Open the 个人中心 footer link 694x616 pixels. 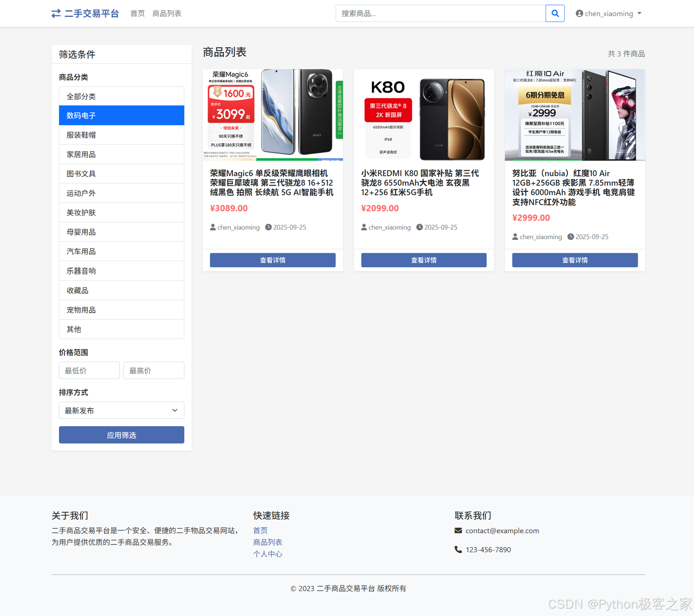pos(267,554)
